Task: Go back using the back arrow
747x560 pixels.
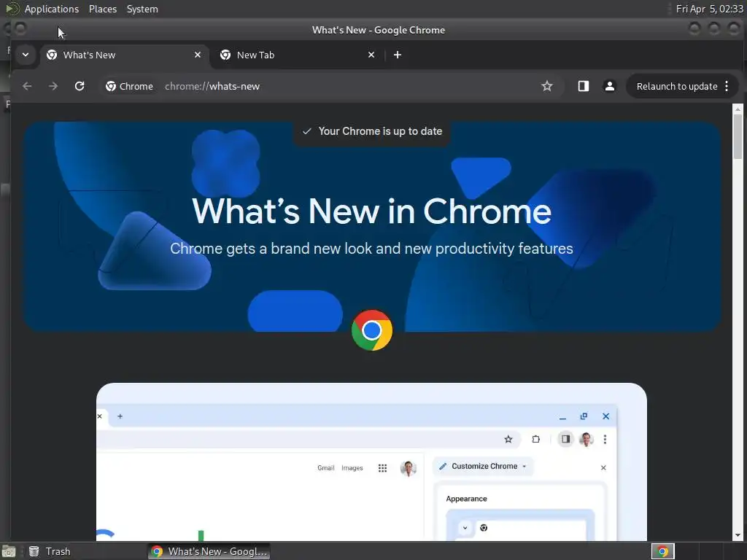Action: 27,86
